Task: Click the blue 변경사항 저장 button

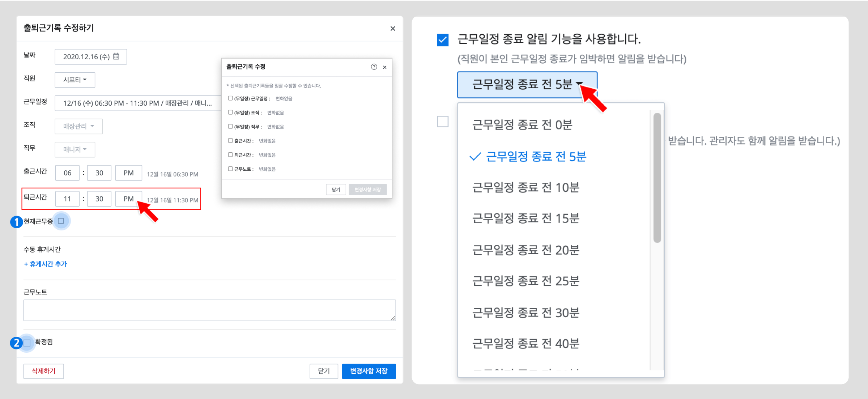Action: 369,371
